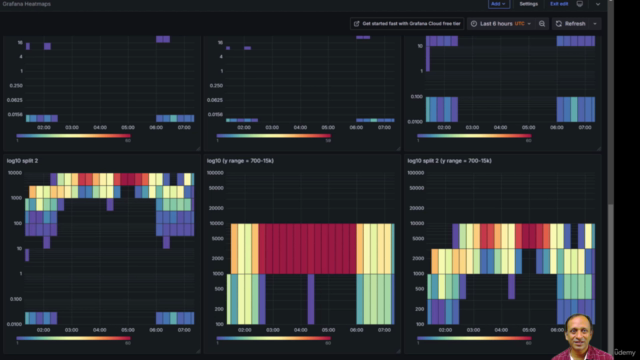640x360 pixels.
Task: Click the UTC timezone label in the time picker
Action: pyautogui.click(x=520, y=24)
